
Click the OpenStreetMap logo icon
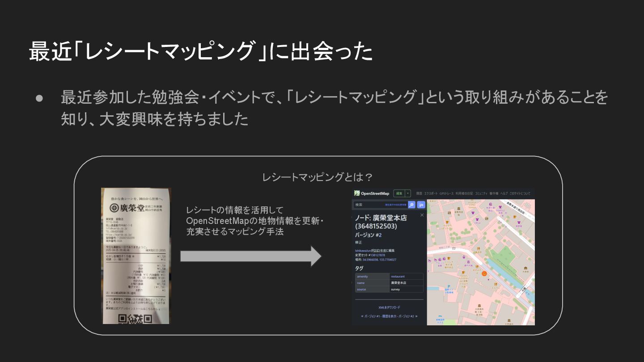(x=357, y=193)
